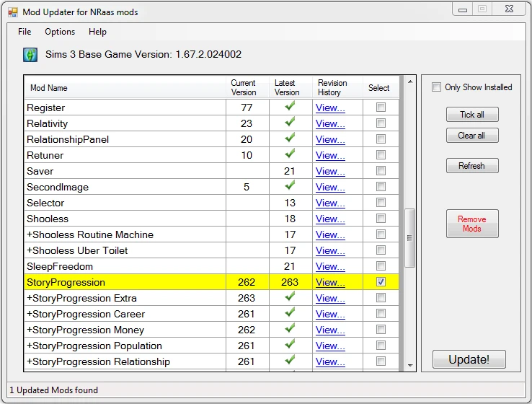Click the scroll down arrow of mod list
532x404 pixels.
pyautogui.click(x=410, y=365)
